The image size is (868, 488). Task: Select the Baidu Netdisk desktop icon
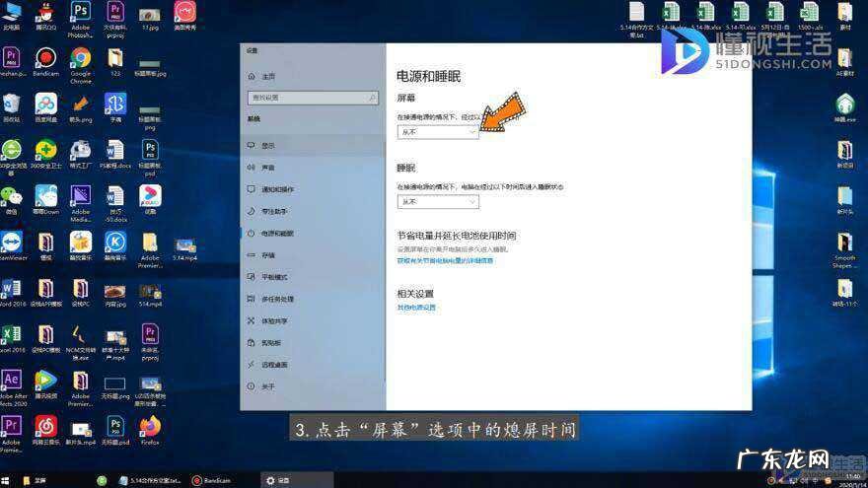(46, 107)
